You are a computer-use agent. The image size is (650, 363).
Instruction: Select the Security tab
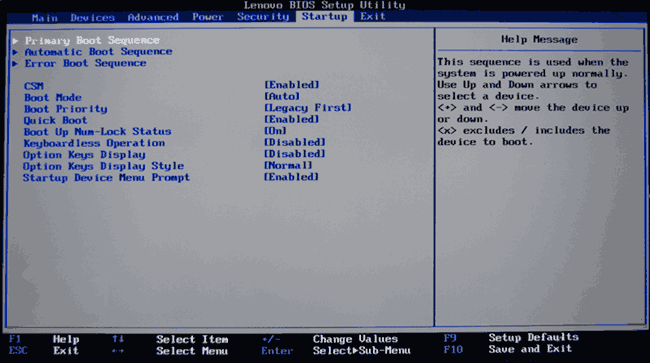263,17
